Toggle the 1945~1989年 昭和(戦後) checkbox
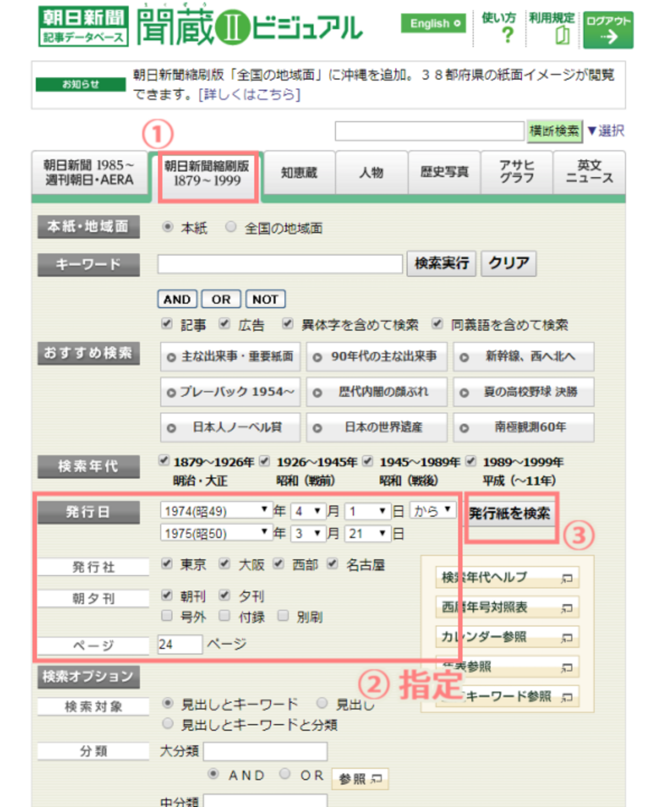The height and width of the screenshot is (807, 672). [x=368, y=460]
